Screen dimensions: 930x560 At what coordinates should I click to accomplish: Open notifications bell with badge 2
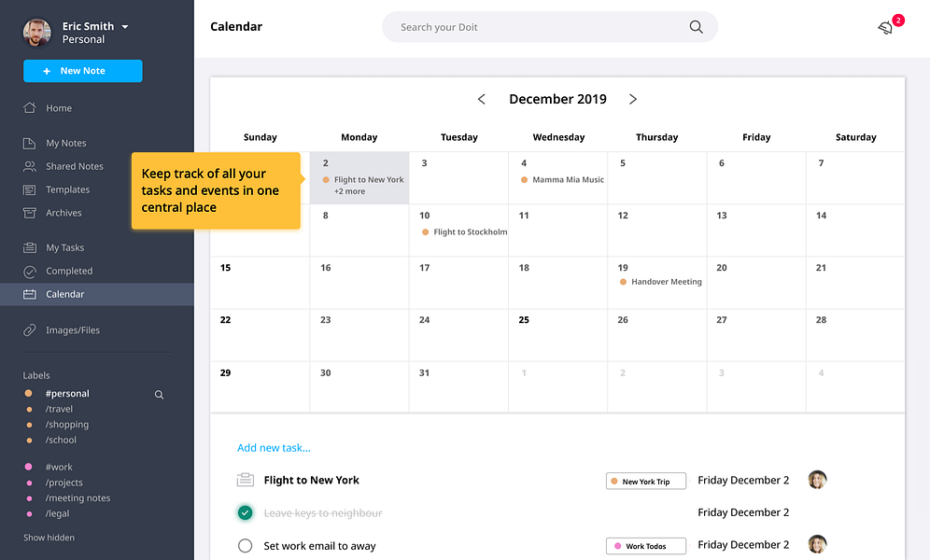click(885, 27)
